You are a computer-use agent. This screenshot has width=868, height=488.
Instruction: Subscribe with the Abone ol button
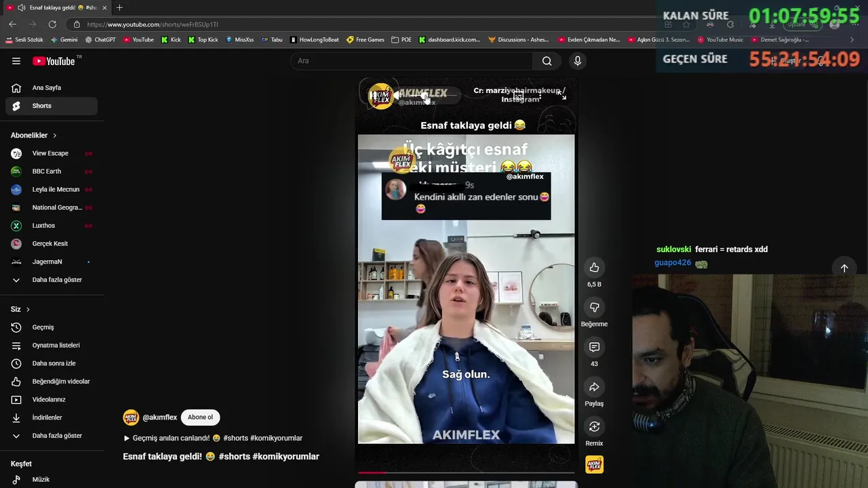[200, 418]
